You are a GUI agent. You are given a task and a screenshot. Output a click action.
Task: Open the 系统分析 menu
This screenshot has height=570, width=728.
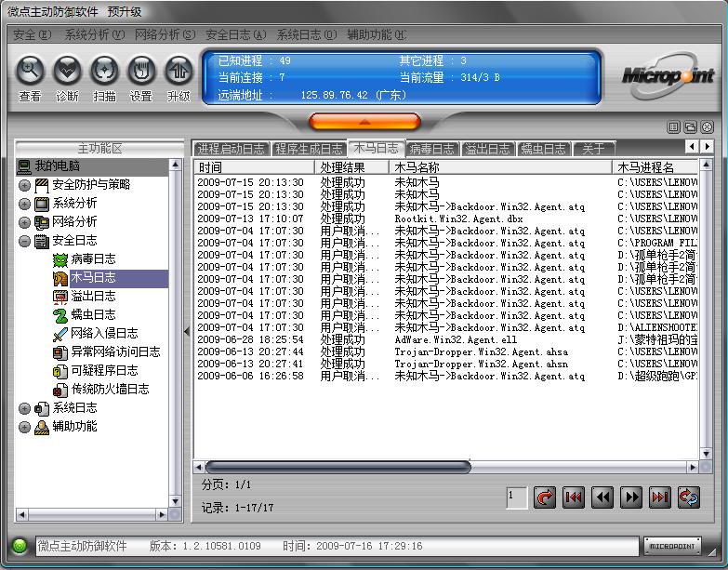95,34
